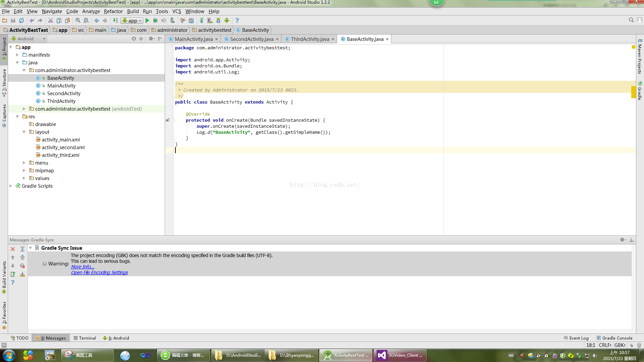The image size is (644, 362).
Task: Open the File menu
Action: pyautogui.click(x=6, y=11)
